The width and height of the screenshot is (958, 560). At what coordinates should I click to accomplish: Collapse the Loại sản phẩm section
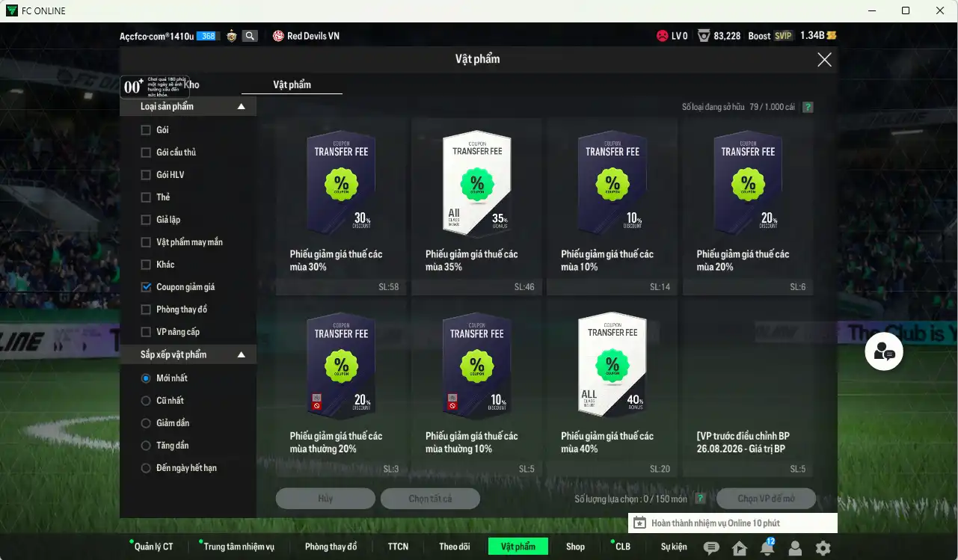click(241, 107)
